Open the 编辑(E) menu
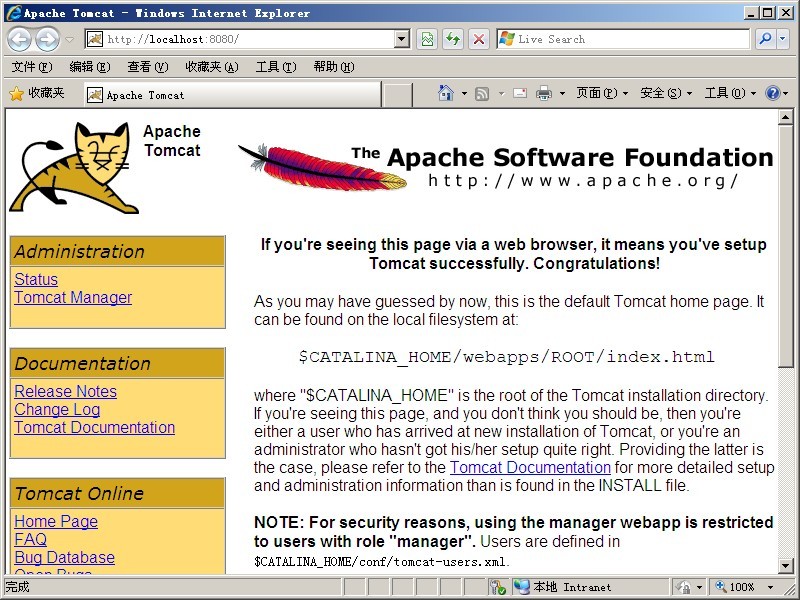Viewport: 800px width, 600px height. click(90, 67)
